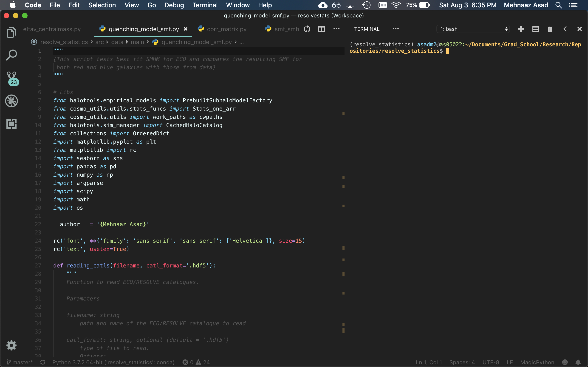
Task: Toggle the split editor layout
Action: [322, 29]
